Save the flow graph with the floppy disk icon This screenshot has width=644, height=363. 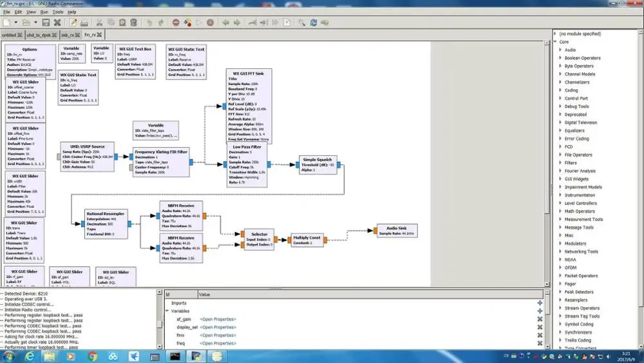point(46,23)
